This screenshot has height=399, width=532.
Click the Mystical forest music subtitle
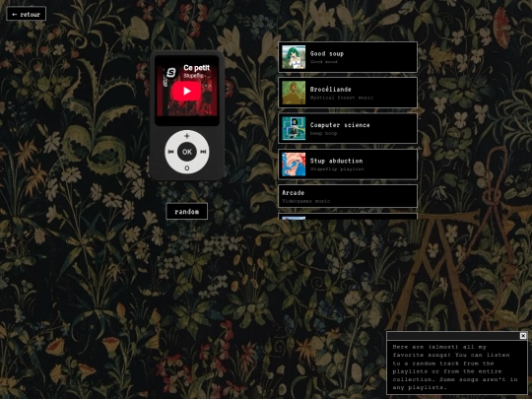pyautogui.click(x=341, y=98)
